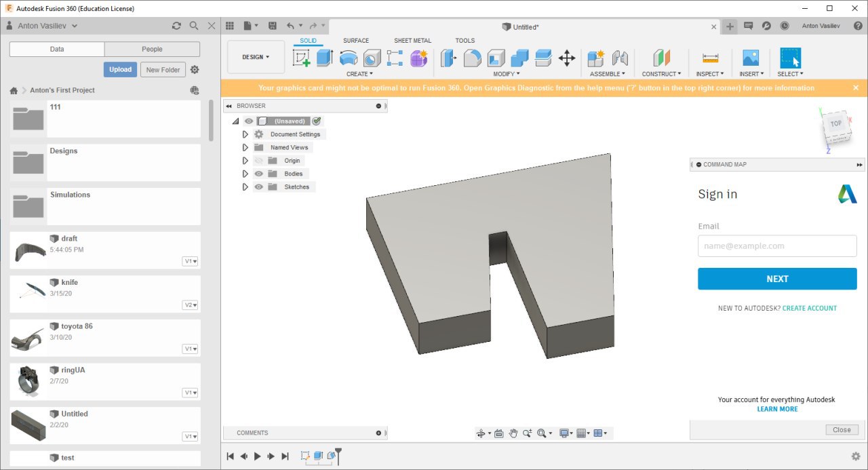This screenshot has height=470, width=868.
Task: Toggle visibility of the Origin folder
Action: pyautogui.click(x=258, y=161)
